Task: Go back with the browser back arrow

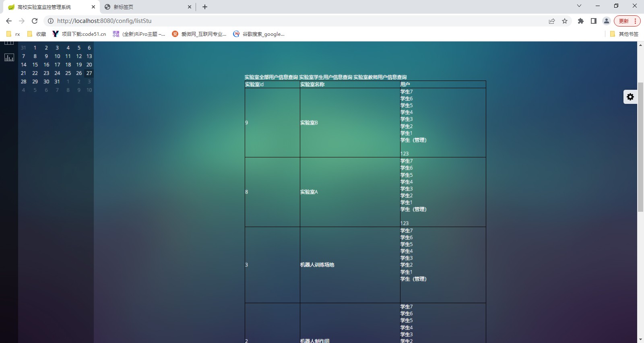Action: 9,21
